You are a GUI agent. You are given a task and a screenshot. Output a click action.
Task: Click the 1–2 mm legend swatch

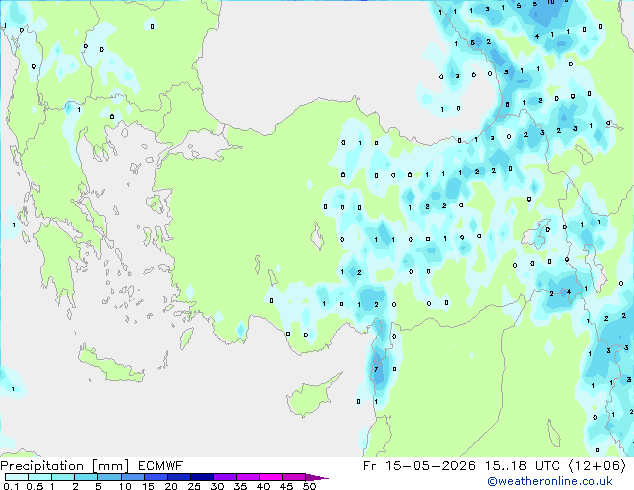pyautogui.click(x=63, y=477)
